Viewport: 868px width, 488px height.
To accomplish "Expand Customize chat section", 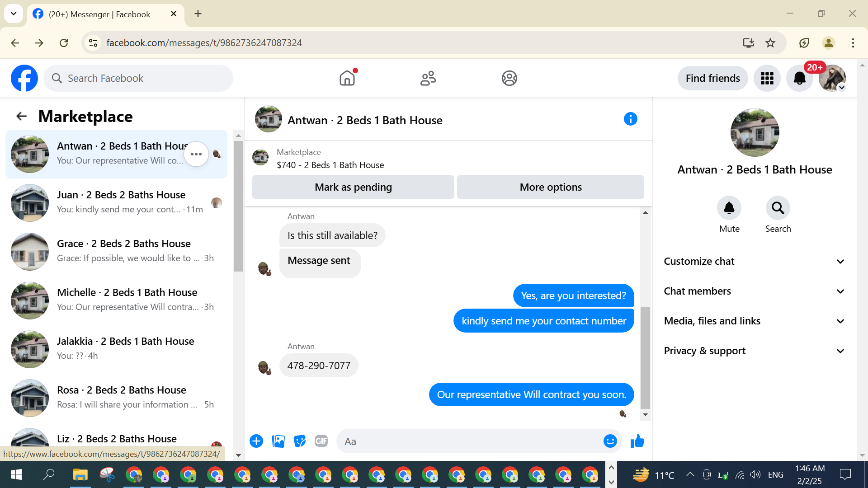I will coord(754,262).
